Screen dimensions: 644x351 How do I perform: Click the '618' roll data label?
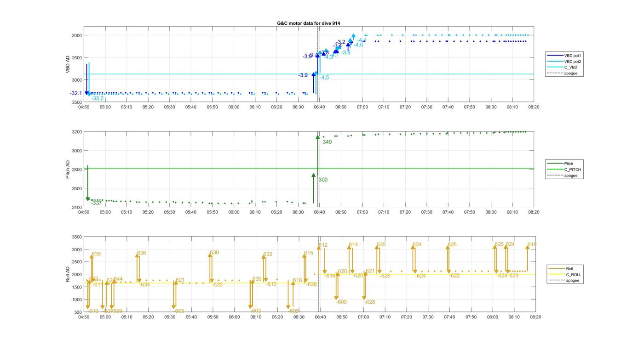coord(297,280)
